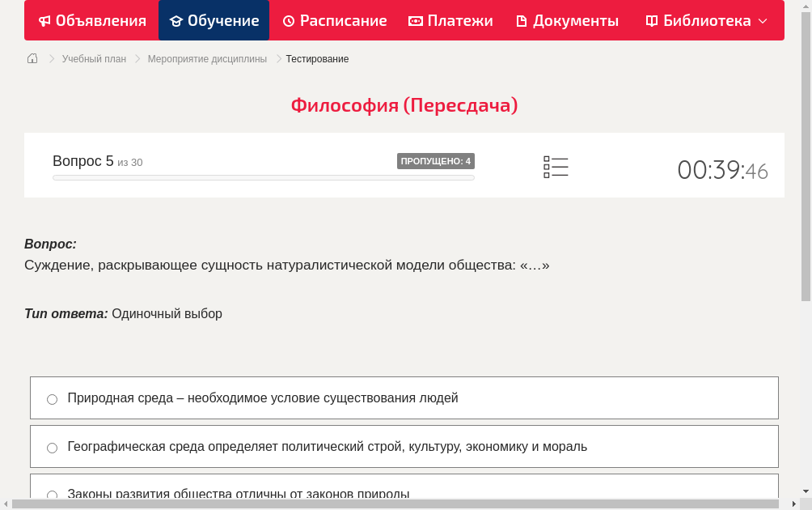Click the 00:39:46 countdown timer

pyautogui.click(x=722, y=170)
